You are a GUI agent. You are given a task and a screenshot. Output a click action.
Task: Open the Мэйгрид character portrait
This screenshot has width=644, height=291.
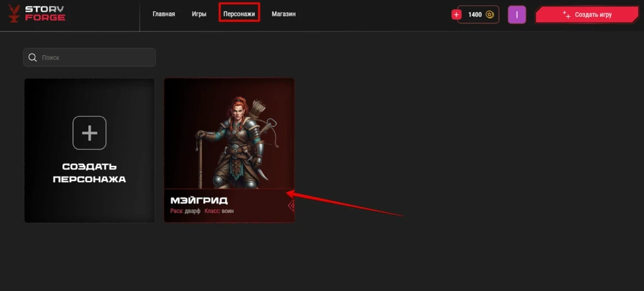[229, 134]
